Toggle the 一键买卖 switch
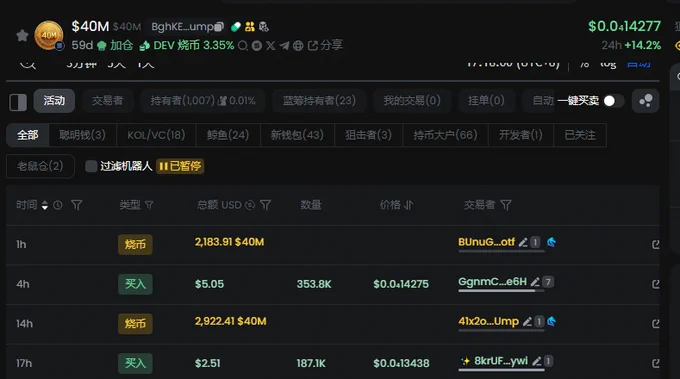The width and height of the screenshot is (680, 379). (x=613, y=101)
